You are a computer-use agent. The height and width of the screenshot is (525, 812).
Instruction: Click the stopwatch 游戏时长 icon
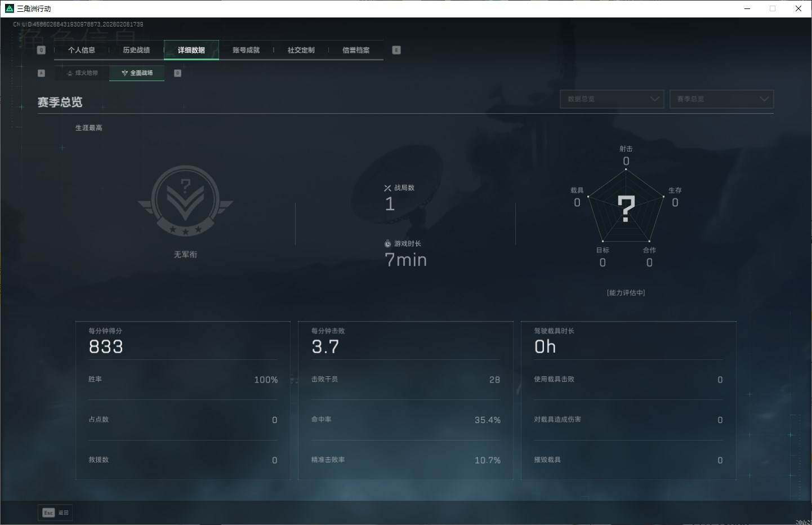387,244
